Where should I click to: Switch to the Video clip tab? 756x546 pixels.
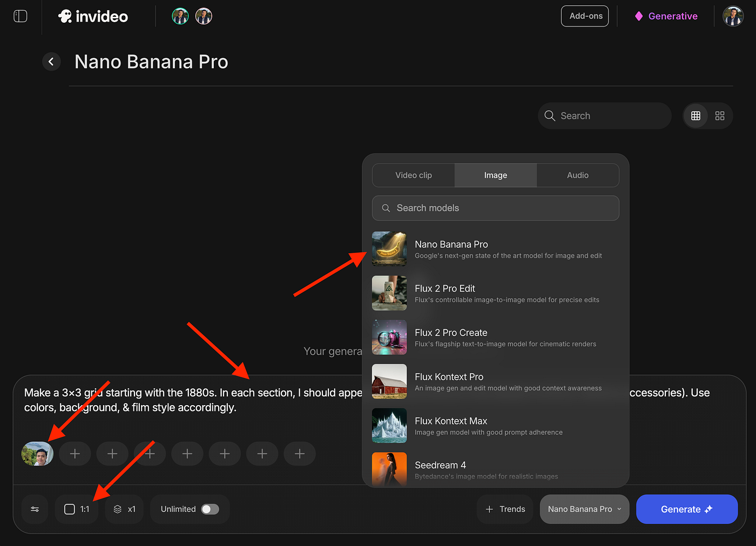pyautogui.click(x=414, y=176)
